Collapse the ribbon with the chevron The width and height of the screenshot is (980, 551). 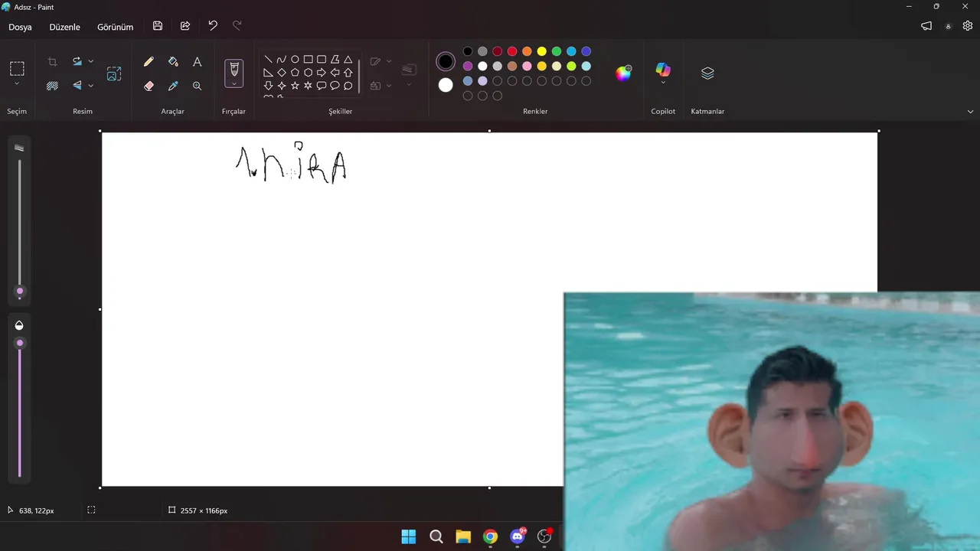970,112
